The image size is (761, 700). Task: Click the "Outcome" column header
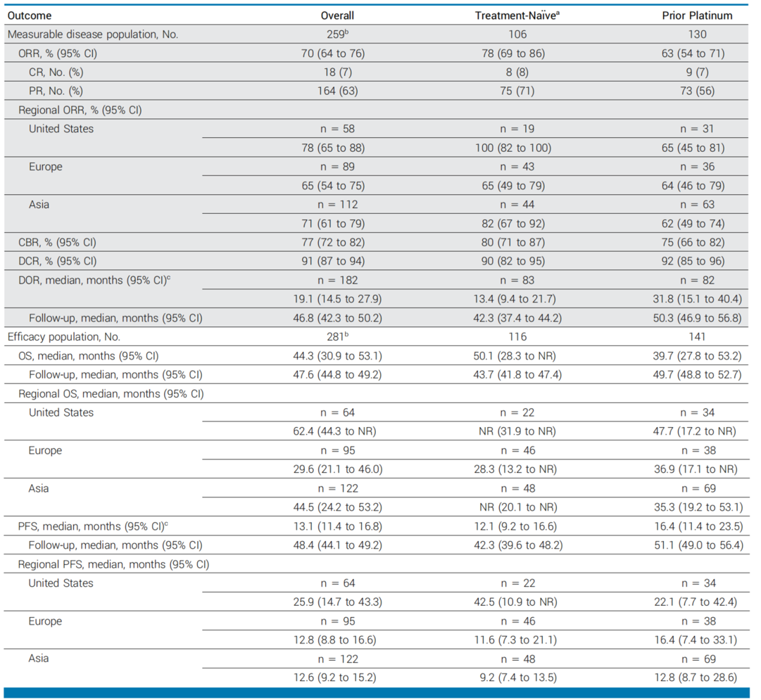coord(29,15)
